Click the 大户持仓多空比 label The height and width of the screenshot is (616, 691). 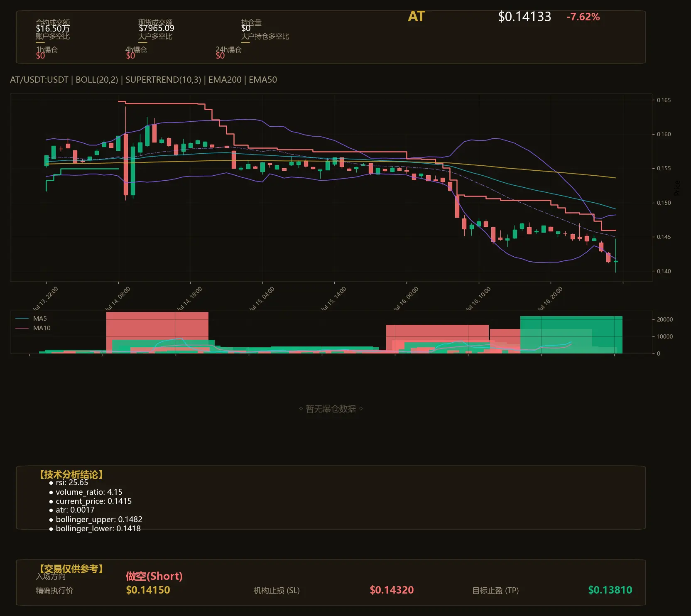[265, 36]
